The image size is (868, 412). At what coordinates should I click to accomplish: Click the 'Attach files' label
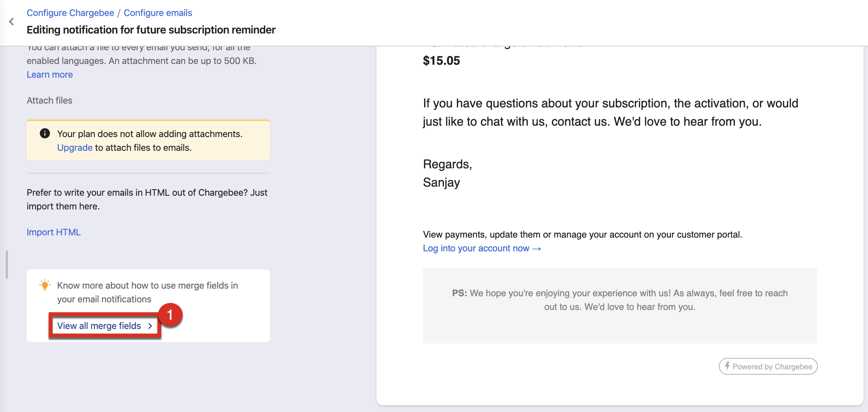click(49, 101)
